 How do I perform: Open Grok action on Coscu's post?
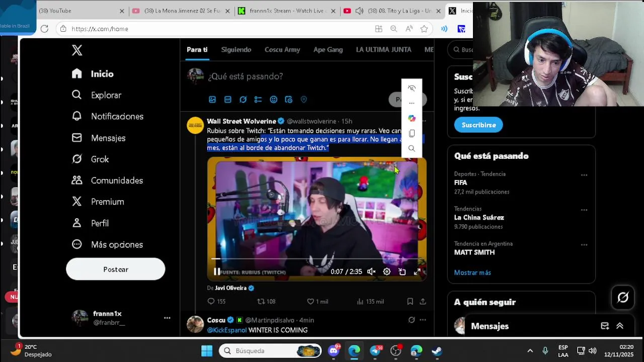(412, 320)
